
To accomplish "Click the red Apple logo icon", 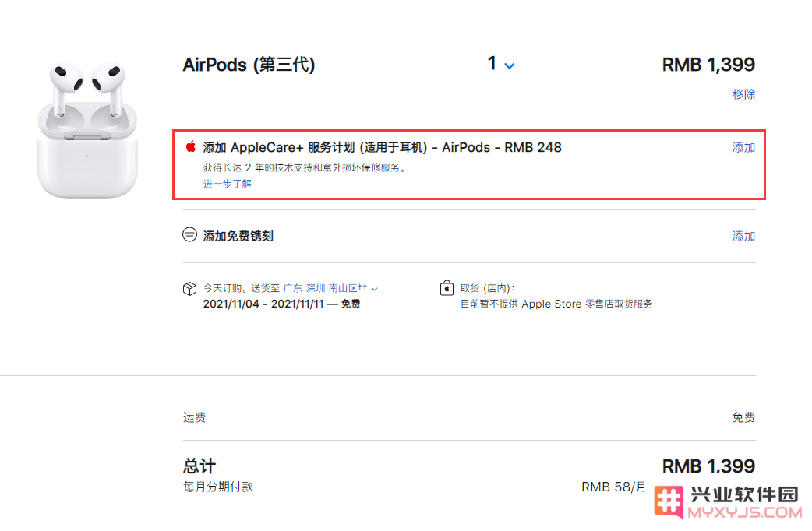I will [x=191, y=147].
